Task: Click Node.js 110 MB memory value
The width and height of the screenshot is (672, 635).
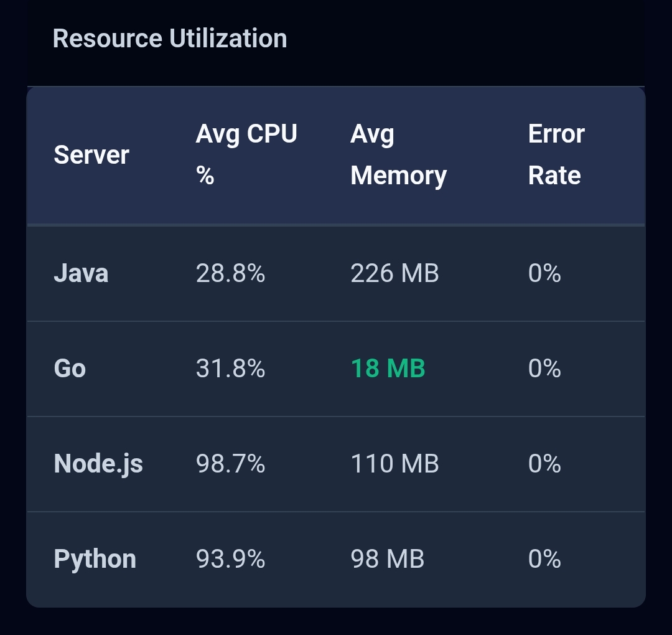Action: point(394,464)
